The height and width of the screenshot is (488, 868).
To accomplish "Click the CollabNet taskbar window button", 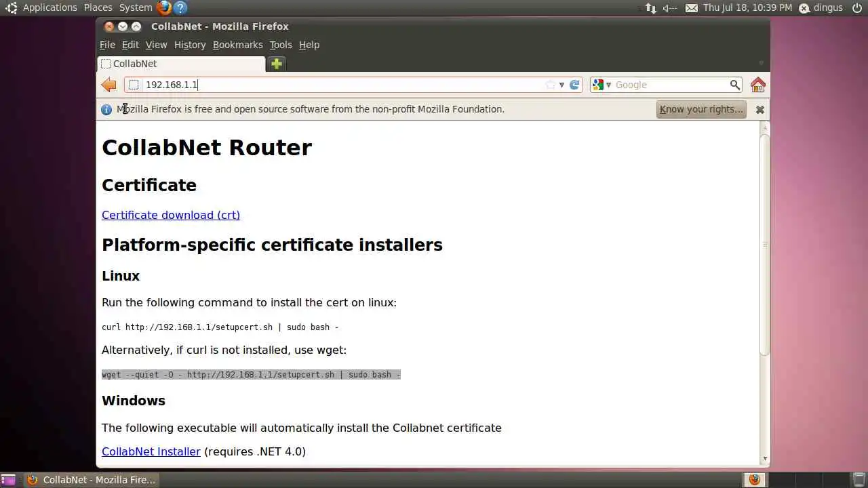I will coord(91,480).
